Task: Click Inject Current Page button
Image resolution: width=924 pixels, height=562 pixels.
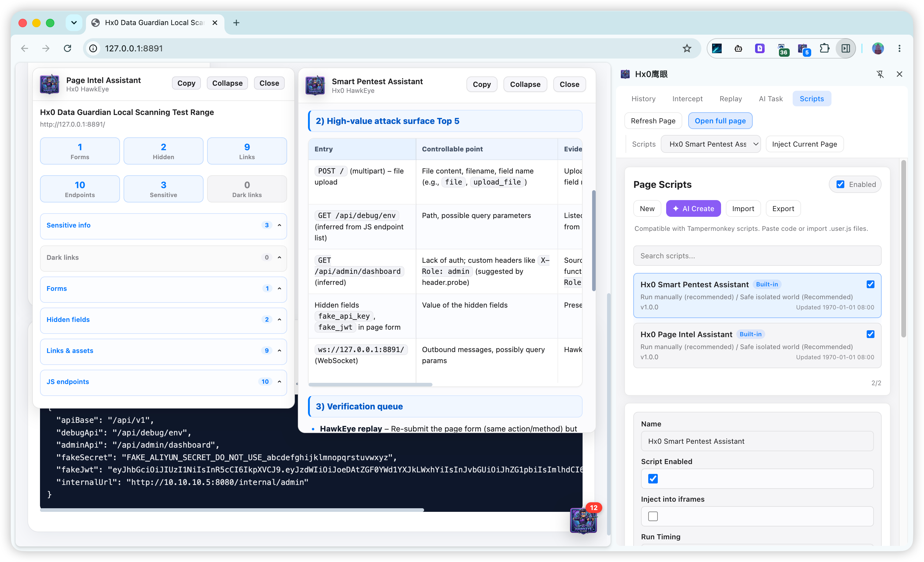Action: 804,145
